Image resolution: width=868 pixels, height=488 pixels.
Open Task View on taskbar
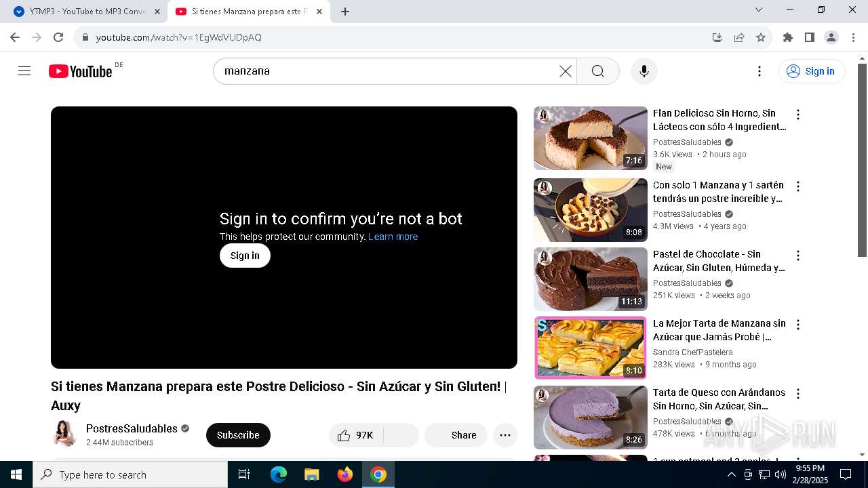[244, 474]
